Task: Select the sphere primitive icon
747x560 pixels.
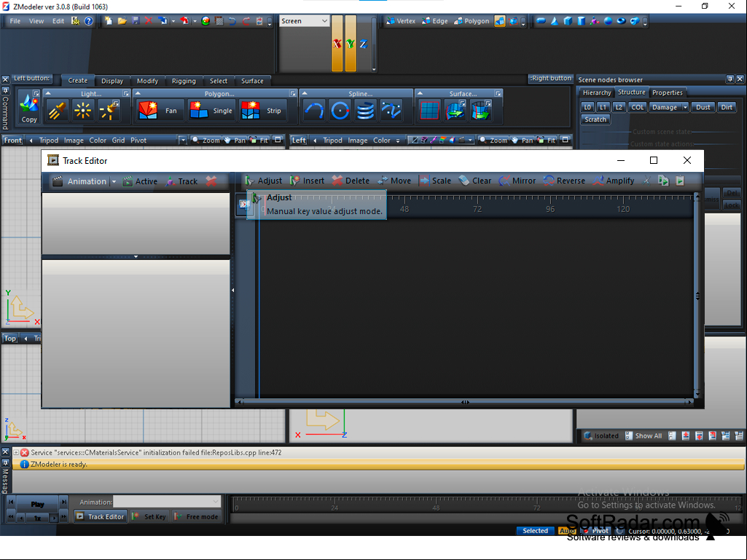Action: 608,21
